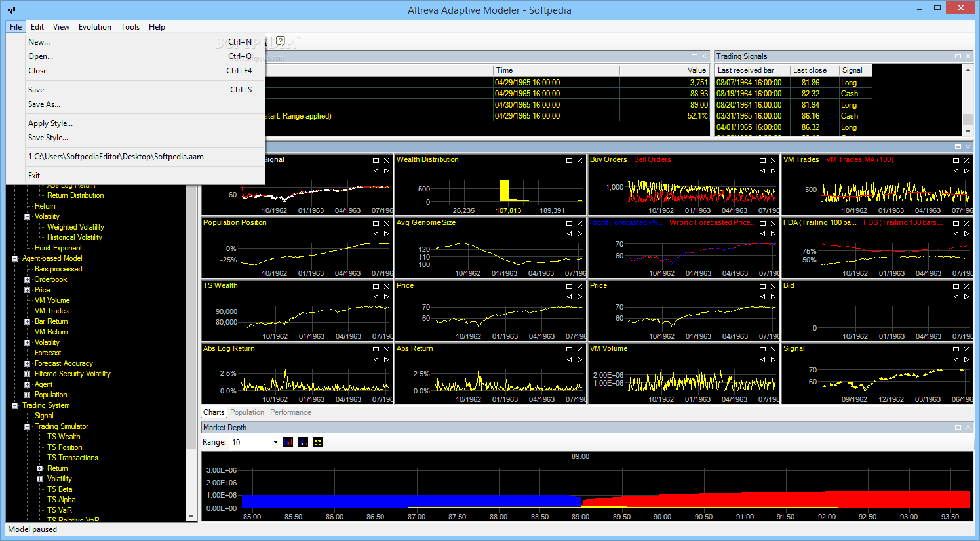The image size is (980, 541).
Task: Close the Abs Log Return chart
Action: coord(387,349)
